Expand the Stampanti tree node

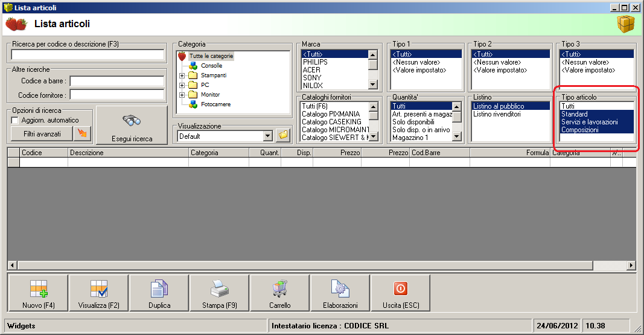coord(182,75)
